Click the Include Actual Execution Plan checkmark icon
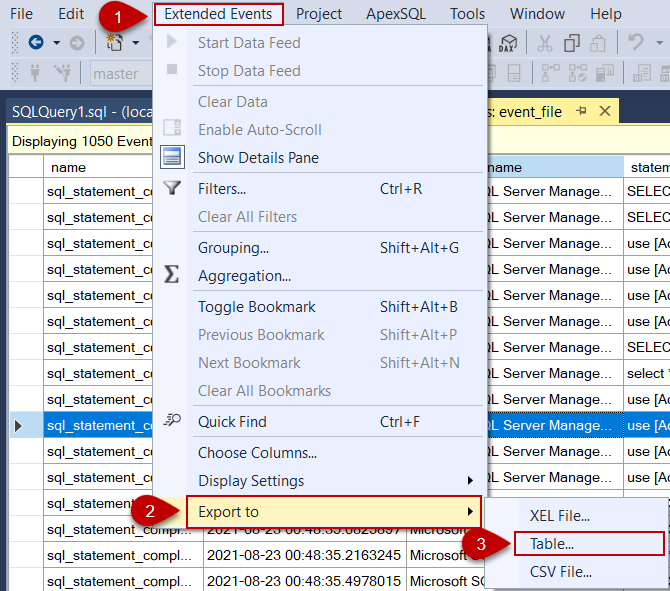This screenshot has height=591, width=670. click(578, 73)
